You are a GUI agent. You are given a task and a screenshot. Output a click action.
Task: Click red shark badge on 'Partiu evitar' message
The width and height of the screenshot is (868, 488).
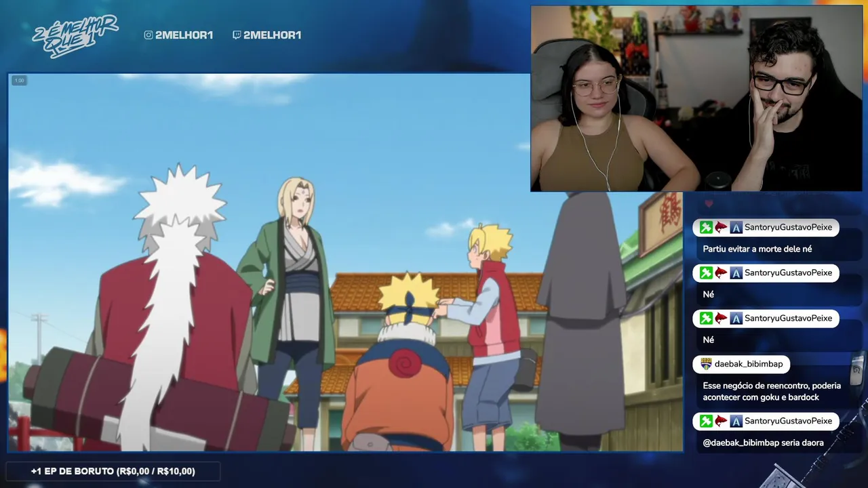coord(721,228)
